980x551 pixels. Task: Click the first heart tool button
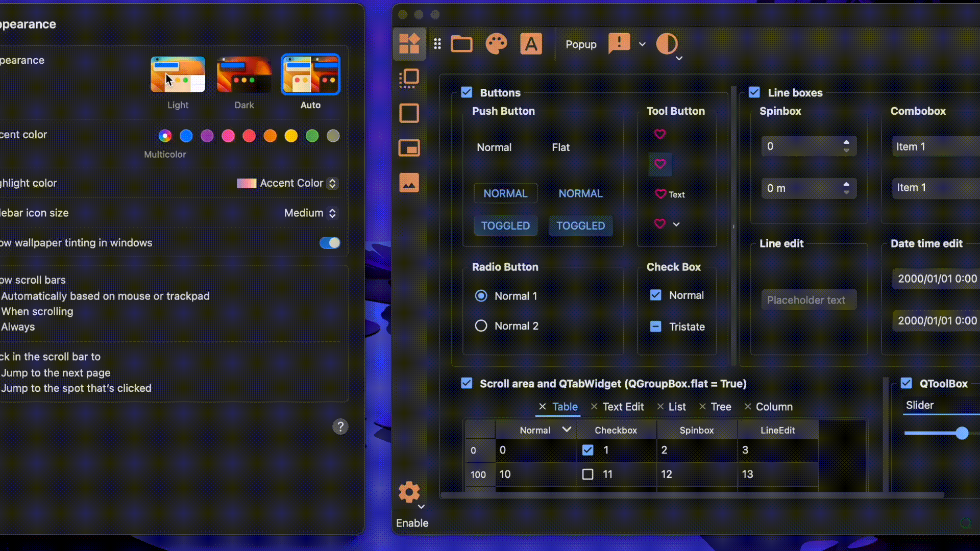click(x=660, y=134)
